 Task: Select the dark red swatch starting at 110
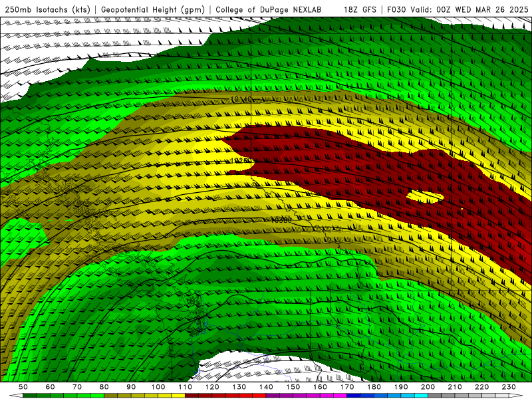pos(192,396)
